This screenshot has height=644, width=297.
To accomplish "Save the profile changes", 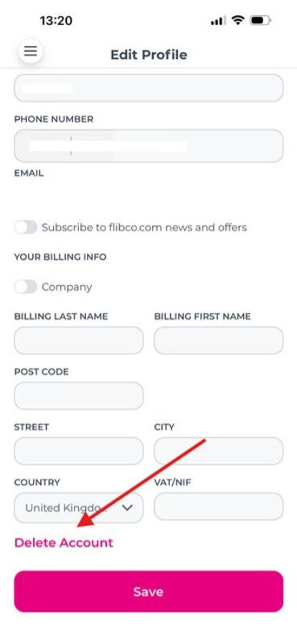I will click(148, 592).
